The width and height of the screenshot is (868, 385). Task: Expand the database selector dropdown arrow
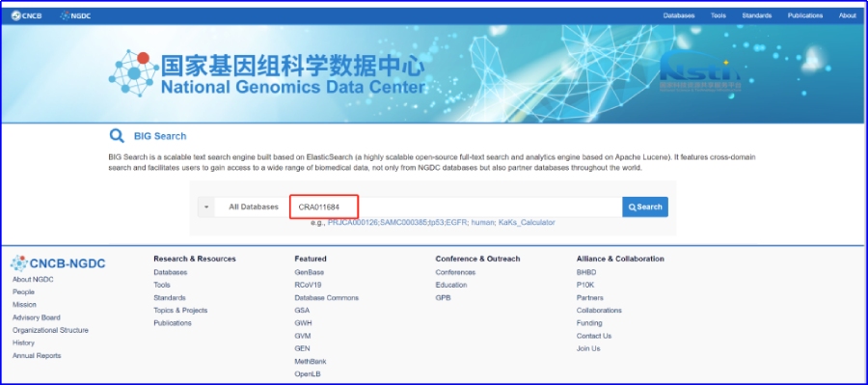point(206,207)
